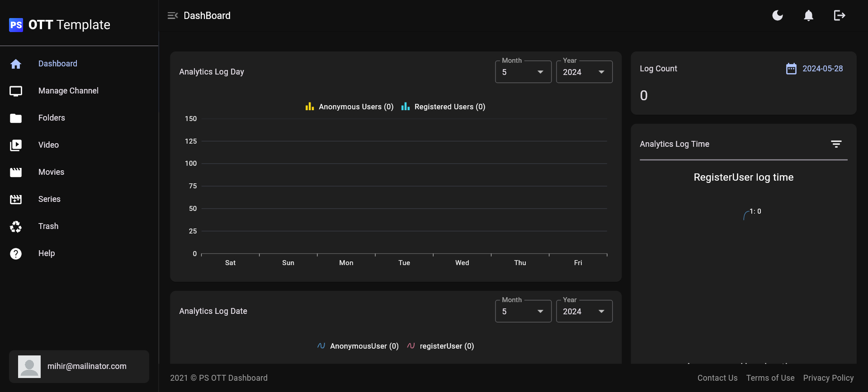Open Month dropdown for Analytics Log Day

tap(523, 72)
